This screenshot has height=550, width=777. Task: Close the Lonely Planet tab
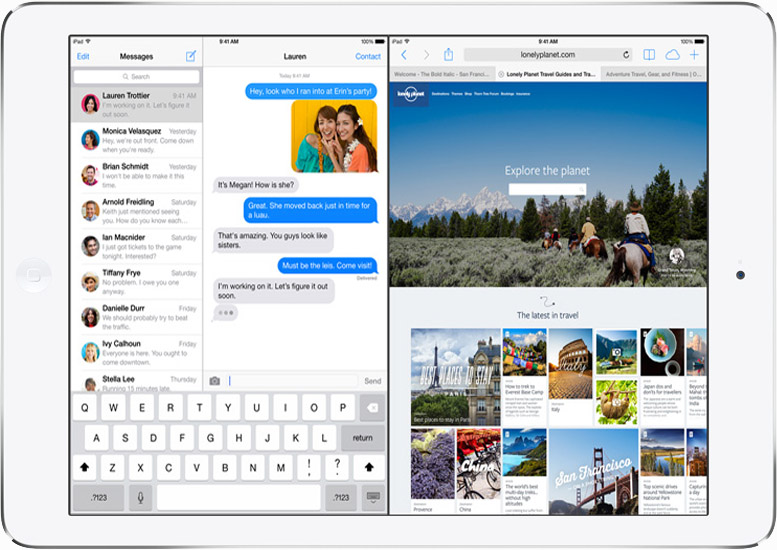(501, 74)
